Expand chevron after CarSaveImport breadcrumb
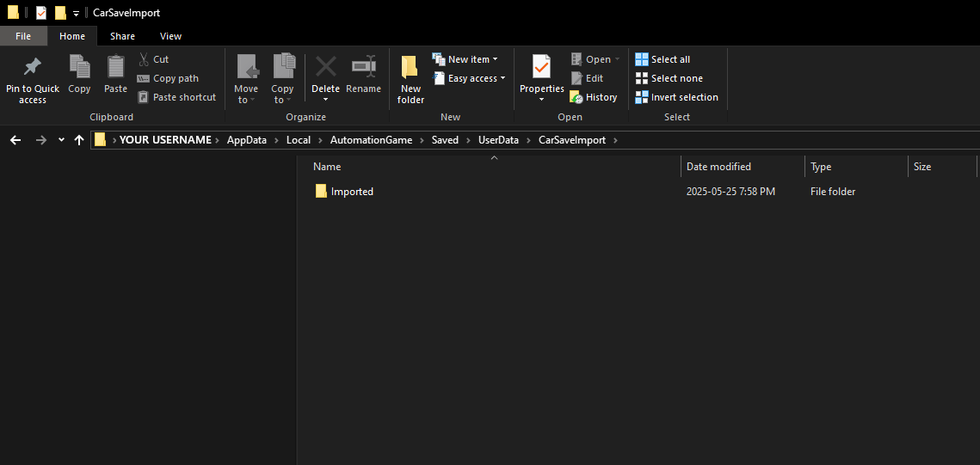Viewport: 980px width, 465px height. pos(615,140)
